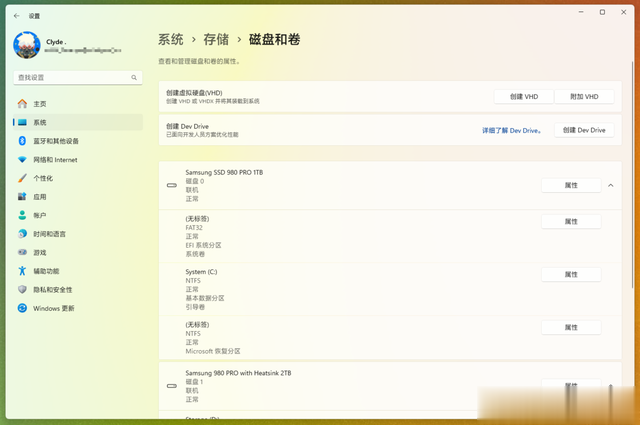Open Windows 更新 sync icon

22,308
